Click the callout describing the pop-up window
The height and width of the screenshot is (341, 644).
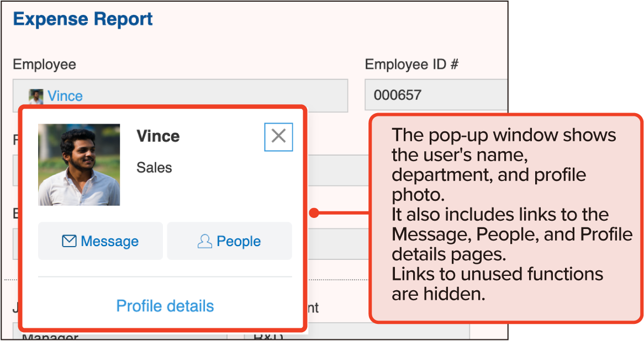pyautogui.click(x=505, y=218)
